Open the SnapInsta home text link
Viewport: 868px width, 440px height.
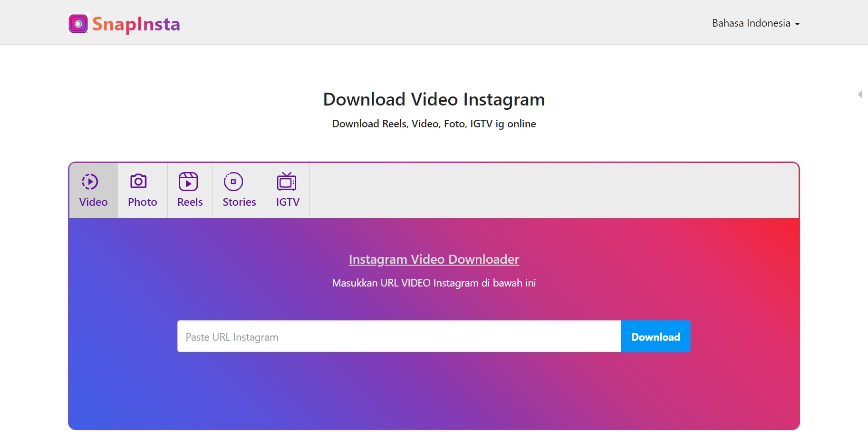point(136,24)
